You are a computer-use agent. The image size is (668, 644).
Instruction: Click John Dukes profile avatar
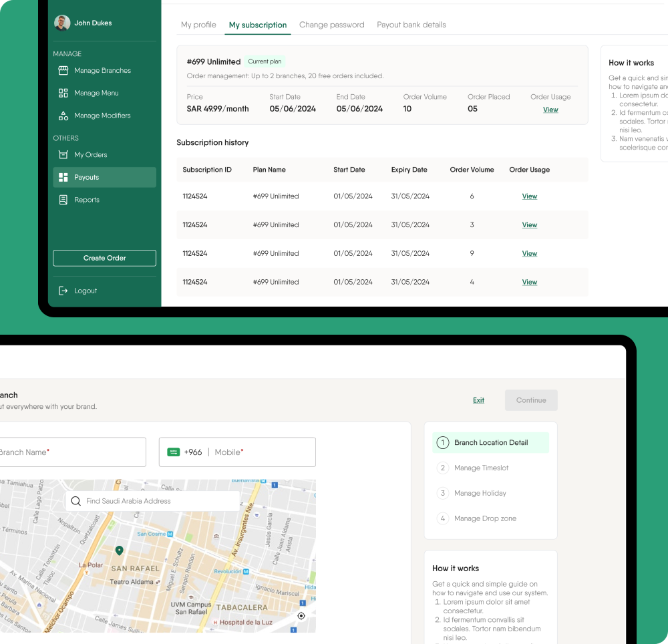[x=62, y=23]
